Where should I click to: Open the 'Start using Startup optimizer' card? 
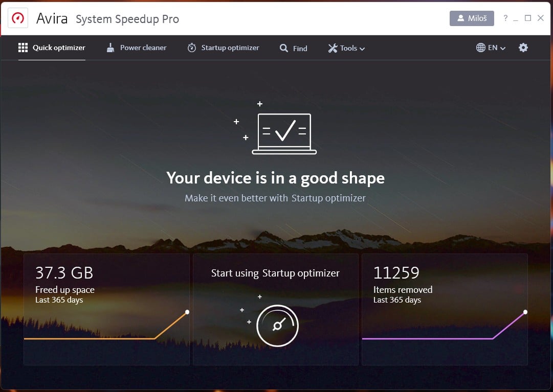click(275, 309)
